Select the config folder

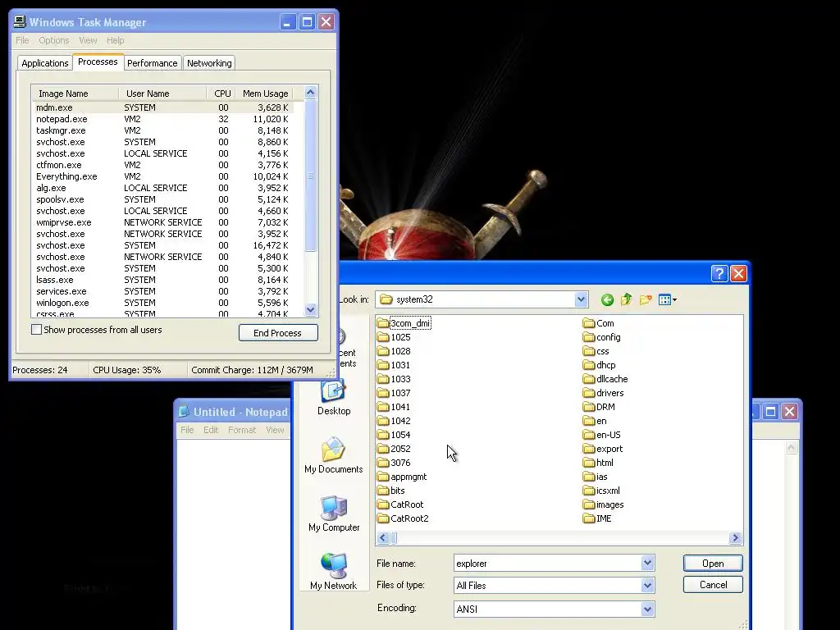pyautogui.click(x=601, y=337)
